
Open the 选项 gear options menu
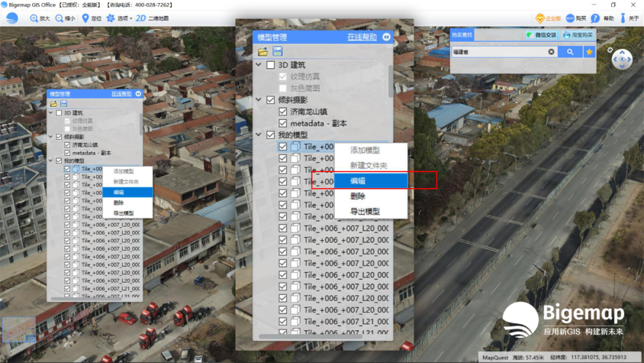(119, 19)
